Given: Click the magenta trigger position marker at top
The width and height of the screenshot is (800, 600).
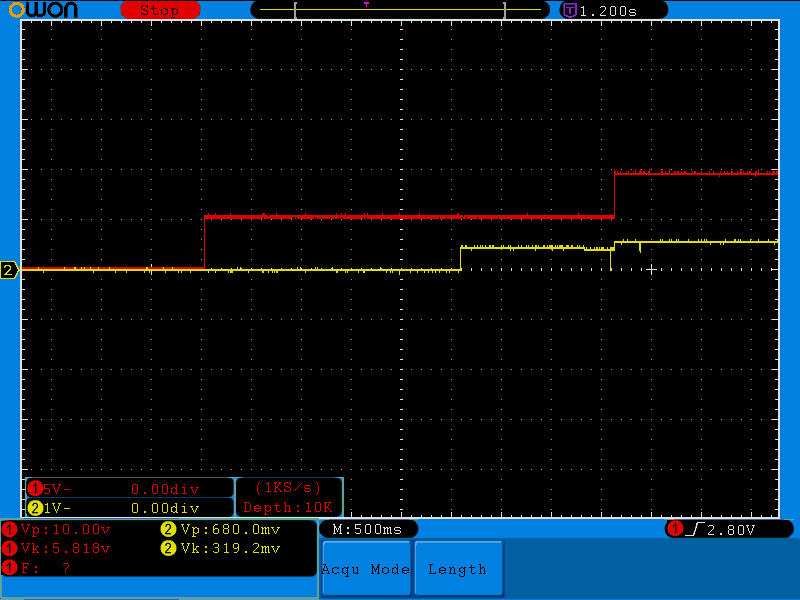Looking at the screenshot, I should 366,5.
